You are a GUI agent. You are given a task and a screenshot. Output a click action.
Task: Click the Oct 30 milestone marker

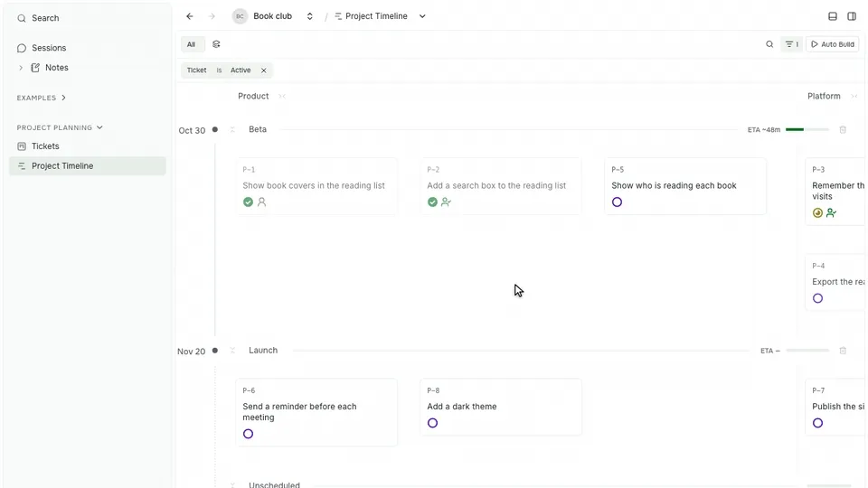(215, 129)
